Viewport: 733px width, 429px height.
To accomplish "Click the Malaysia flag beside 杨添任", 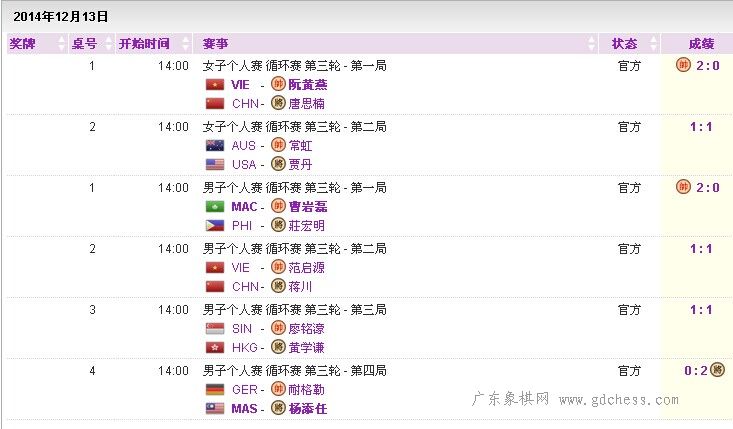I will pyautogui.click(x=214, y=409).
